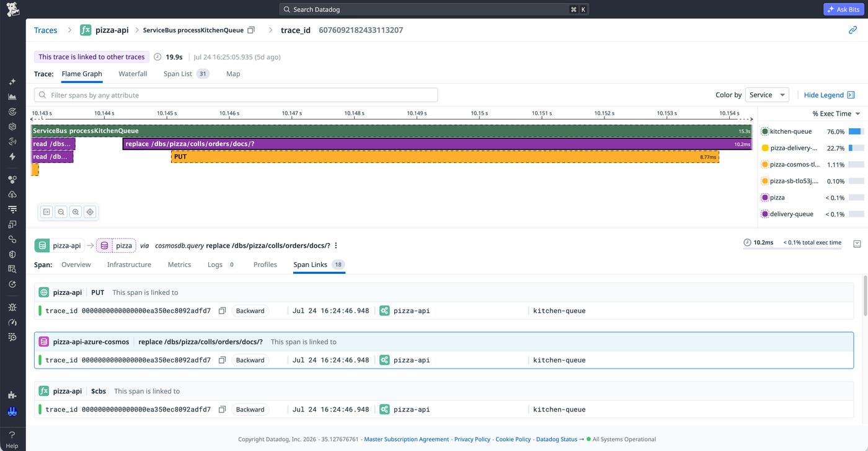This screenshot has width=868, height=451.
Task: Select the replace /dbs/pizza/colls/orders/docs/? span bar
Action: [438, 144]
